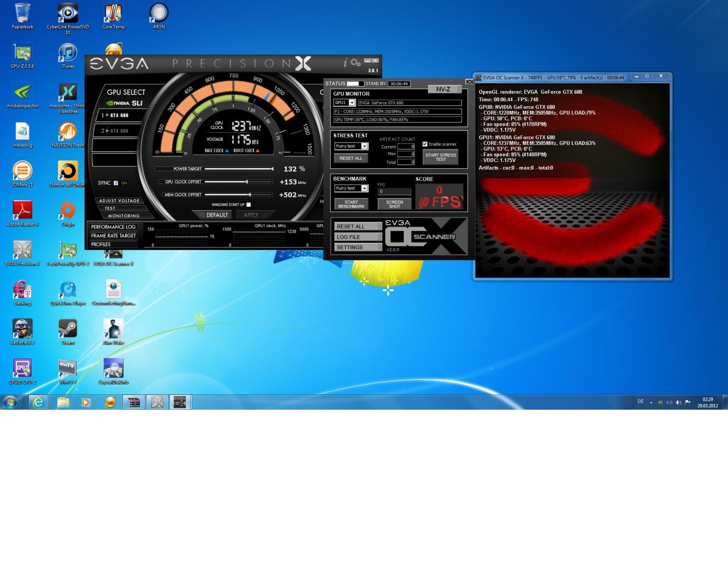Launch Steam desktop icon
Viewport: 728px width, 569px height.
tap(68, 332)
